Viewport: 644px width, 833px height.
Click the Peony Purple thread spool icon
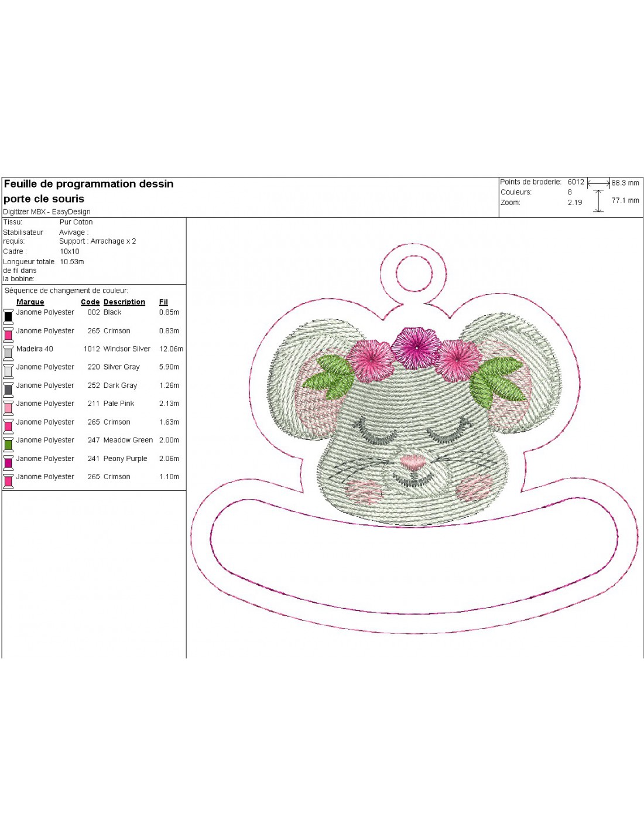(8, 463)
